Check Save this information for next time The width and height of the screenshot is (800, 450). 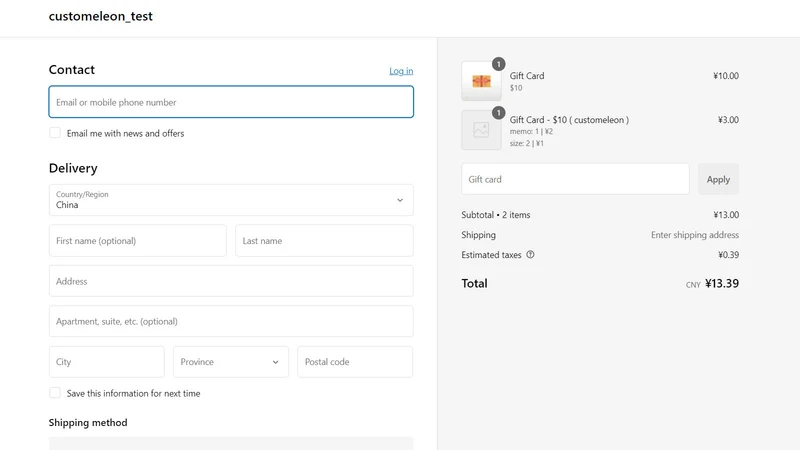[55, 393]
